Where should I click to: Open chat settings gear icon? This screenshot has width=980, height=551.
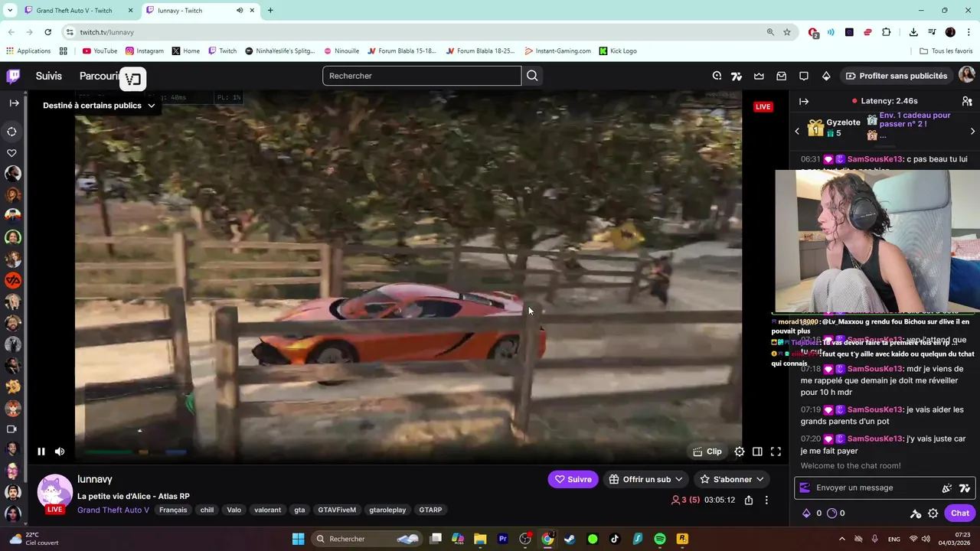coord(933,514)
